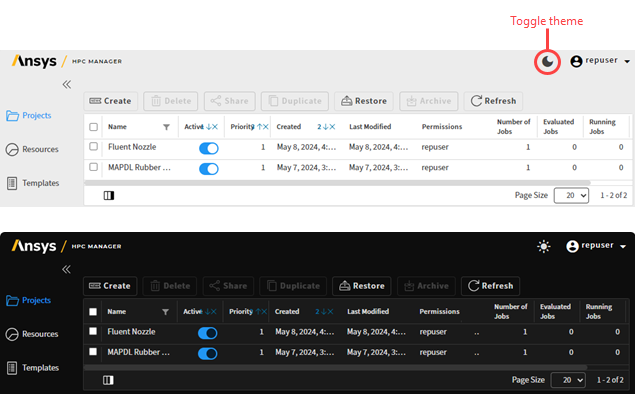
Task: Click user avatar icon in light header
Action: click(x=576, y=61)
